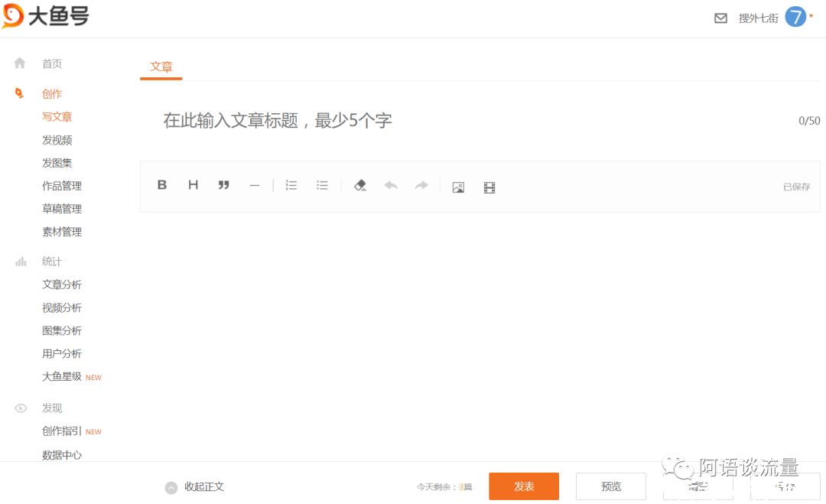
Task: Open the 统计 section
Action: coord(52,262)
